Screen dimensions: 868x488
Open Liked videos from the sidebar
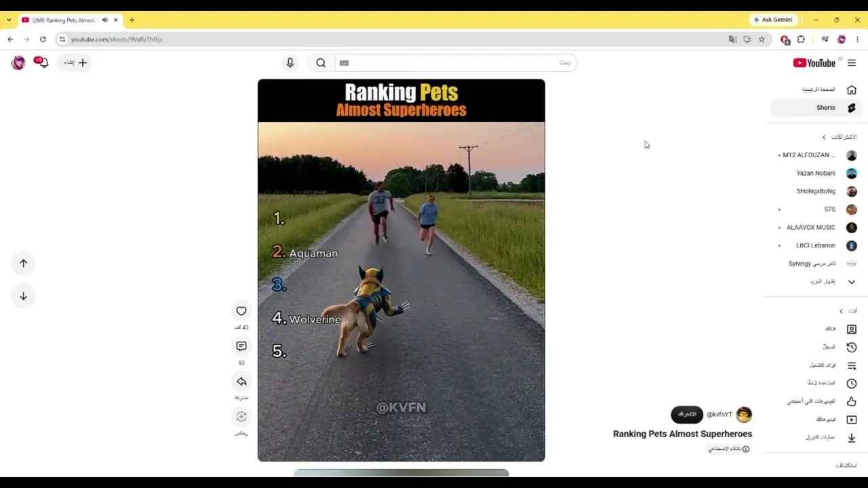pos(852,401)
